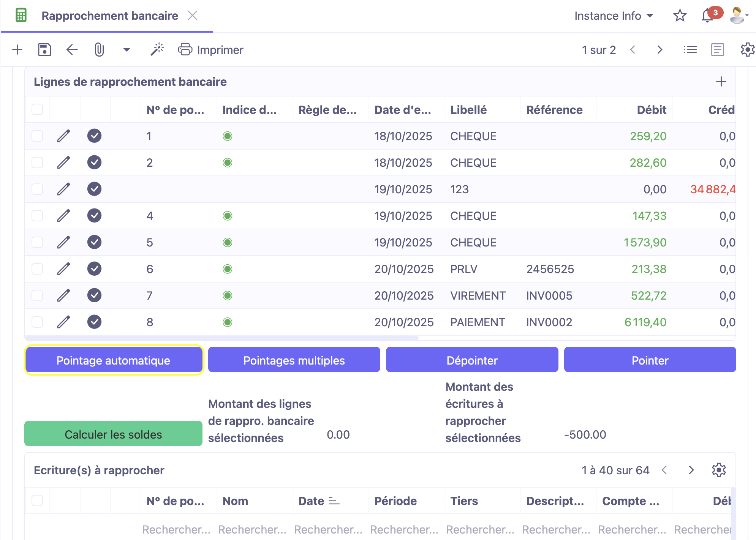Edit line 6 PRLV with pencil icon

[x=63, y=269]
